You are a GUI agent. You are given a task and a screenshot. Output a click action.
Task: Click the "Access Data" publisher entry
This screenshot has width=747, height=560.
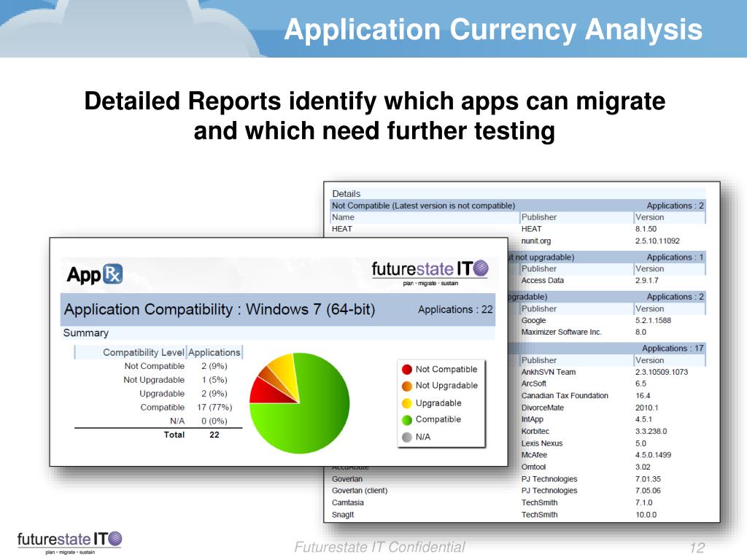pos(543,281)
